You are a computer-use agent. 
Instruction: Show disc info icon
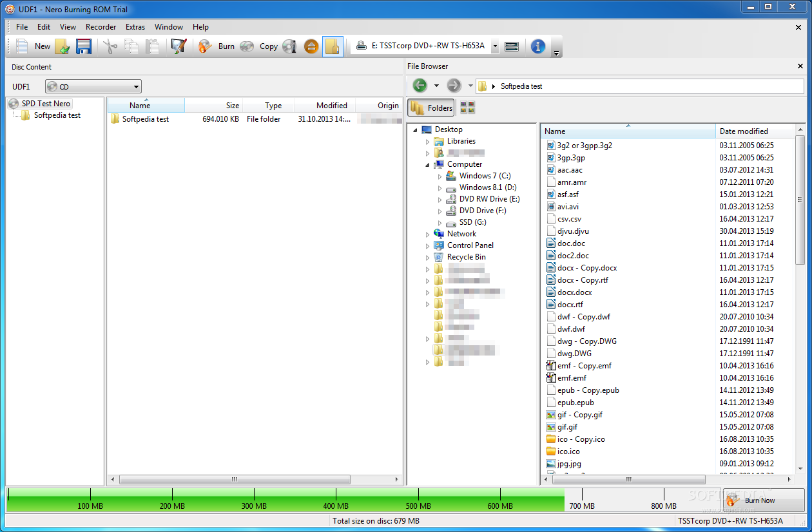click(x=290, y=46)
